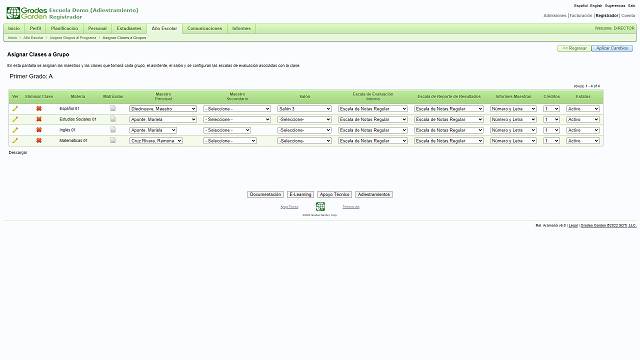Open Activo status dropdown for Español 01

[583, 109]
